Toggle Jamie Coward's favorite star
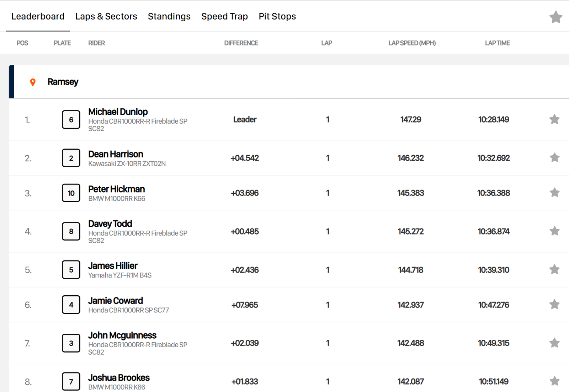Viewport: 569px width, 392px height. tap(554, 305)
